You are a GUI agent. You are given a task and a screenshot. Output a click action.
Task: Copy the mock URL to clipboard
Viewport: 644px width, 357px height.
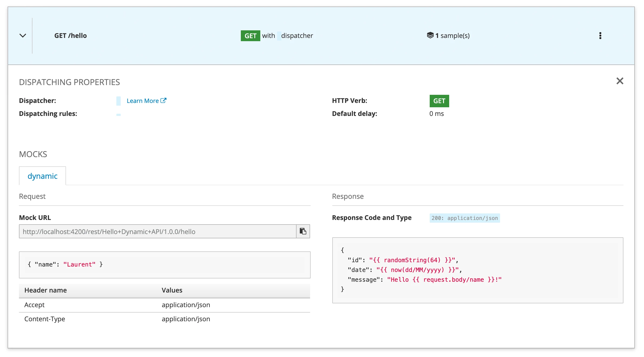(303, 231)
